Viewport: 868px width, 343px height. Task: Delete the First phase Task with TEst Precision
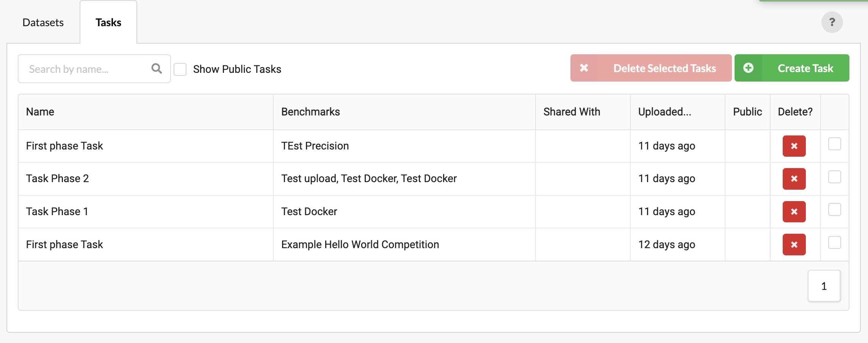click(x=794, y=146)
